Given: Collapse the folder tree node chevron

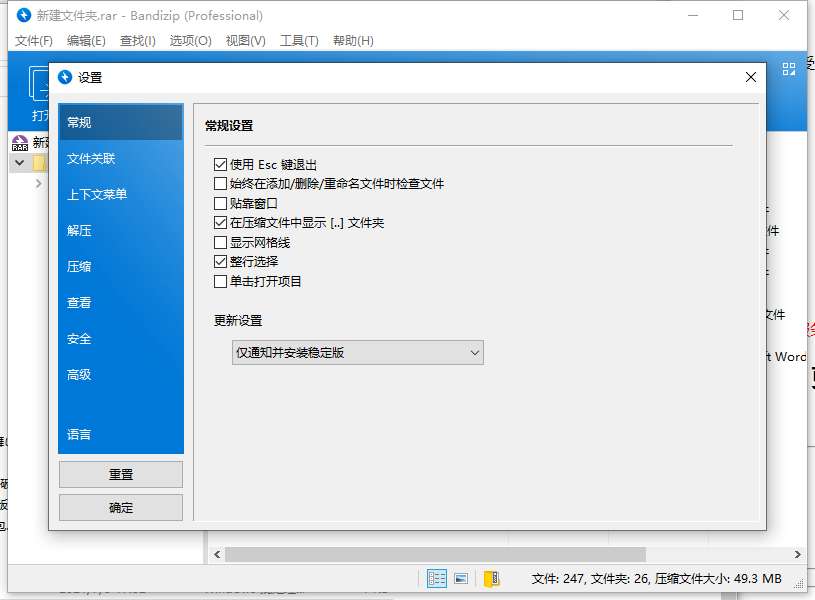Looking at the screenshot, I should pos(19,162).
